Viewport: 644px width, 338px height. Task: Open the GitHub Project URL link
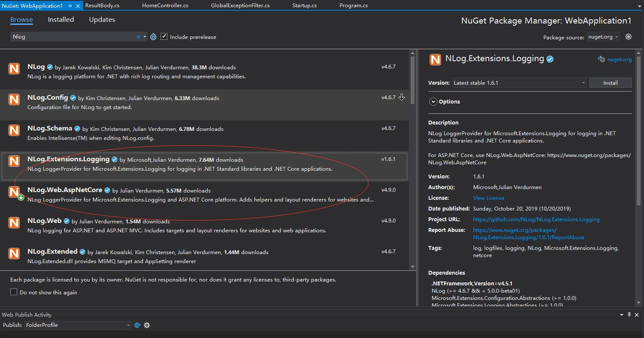tap(536, 219)
